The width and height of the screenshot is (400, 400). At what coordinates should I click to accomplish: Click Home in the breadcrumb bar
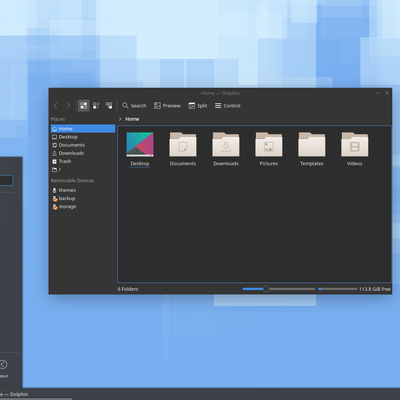pos(132,119)
